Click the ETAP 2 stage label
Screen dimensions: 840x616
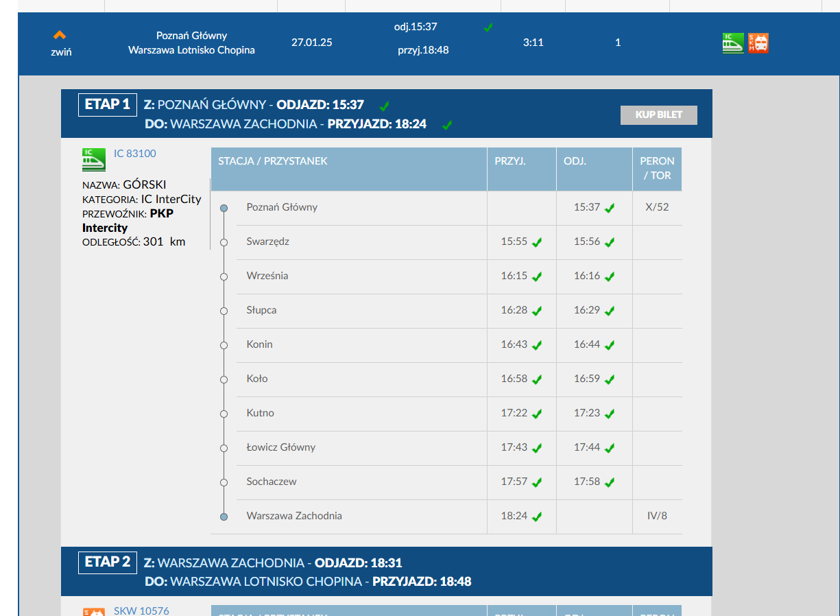[x=108, y=562]
